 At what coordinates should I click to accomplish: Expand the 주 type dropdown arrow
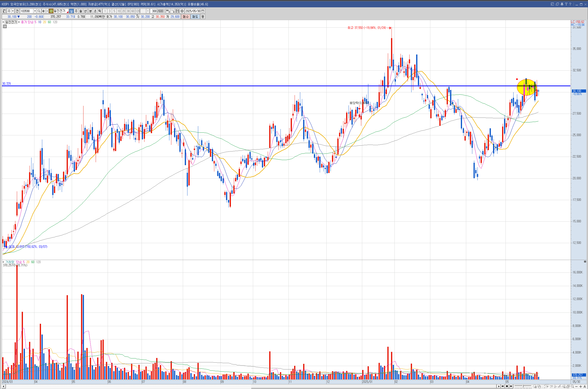[x=13, y=11]
